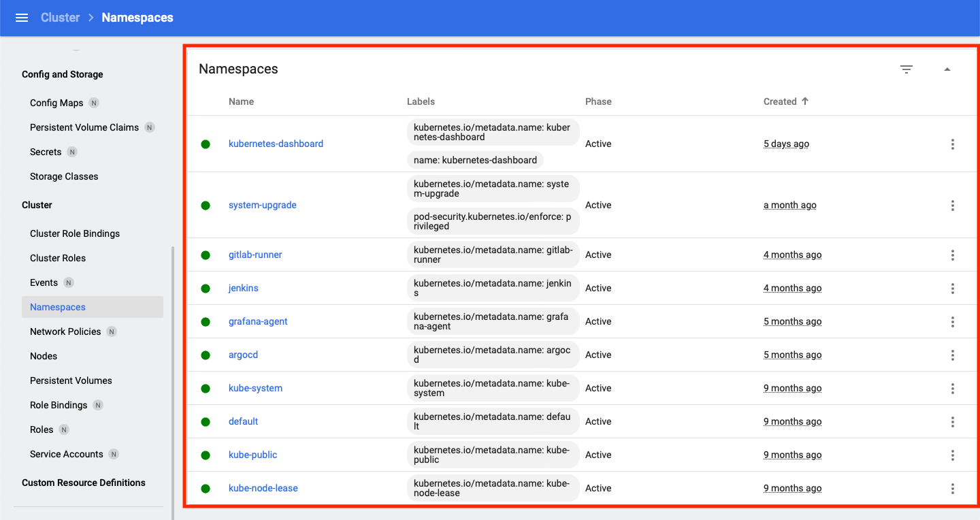
Task: Select Namespaces in sidebar
Action: coord(93,307)
